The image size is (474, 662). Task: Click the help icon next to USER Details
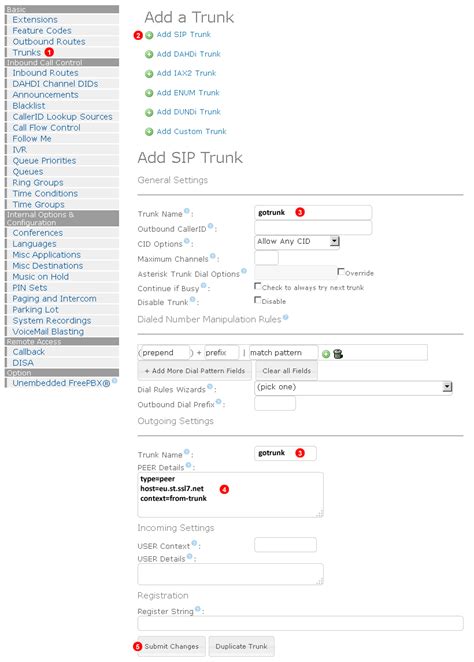pyautogui.click(x=189, y=556)
